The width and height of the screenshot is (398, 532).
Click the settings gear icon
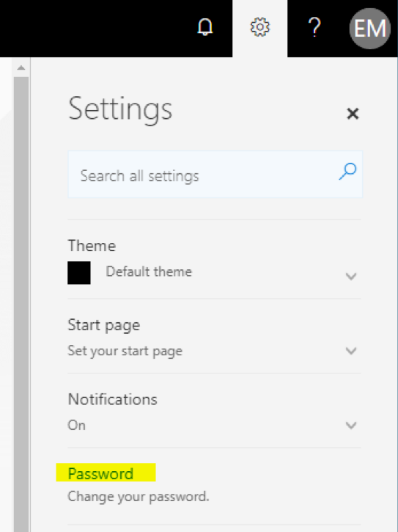click(x=260, y=27)
